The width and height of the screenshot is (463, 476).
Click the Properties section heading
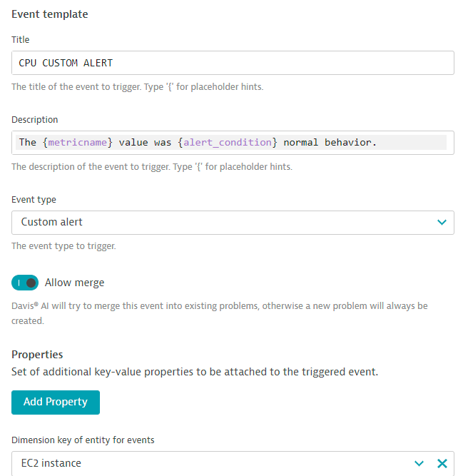[37, 355]
